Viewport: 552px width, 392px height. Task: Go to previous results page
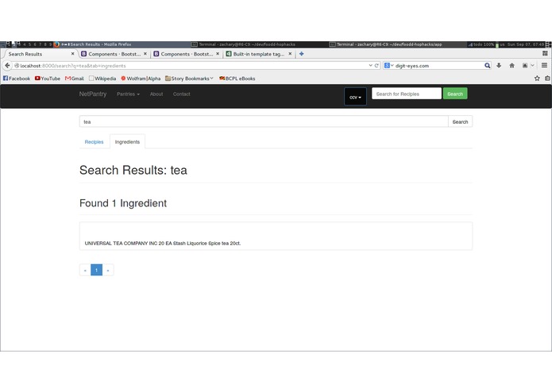point(85,270)
